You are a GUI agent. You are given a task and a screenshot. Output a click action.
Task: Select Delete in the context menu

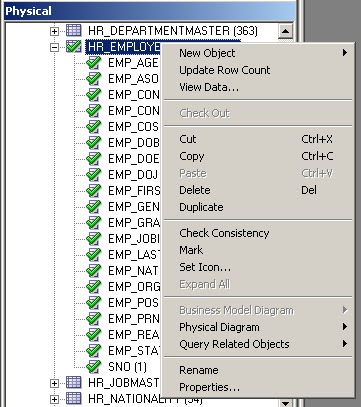click(x=258, y=190)
